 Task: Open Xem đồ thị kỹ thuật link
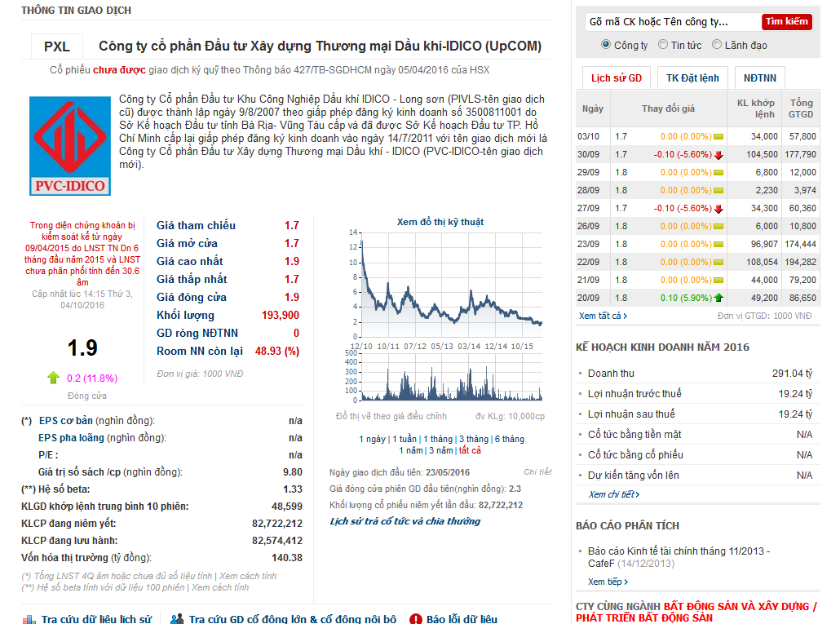440,223
